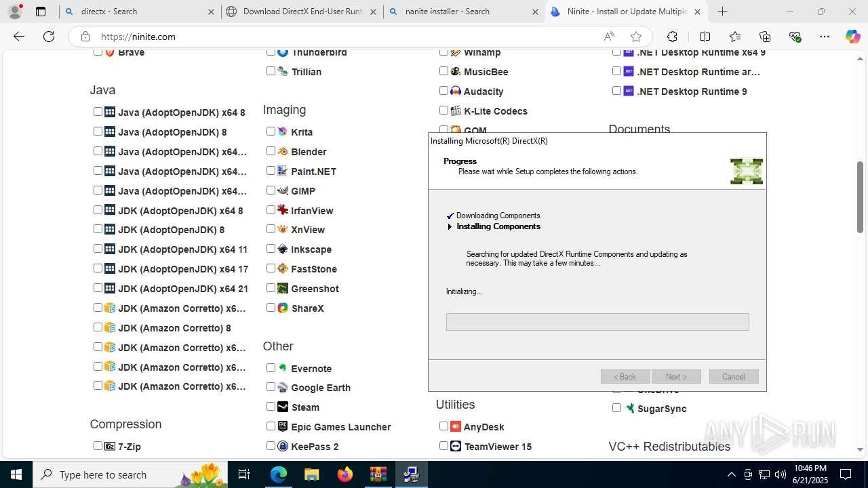Open File Explorer from the taskbar
Image resolution: width=868 pixels, height=488 pixels.
click(x=312, y=474)
